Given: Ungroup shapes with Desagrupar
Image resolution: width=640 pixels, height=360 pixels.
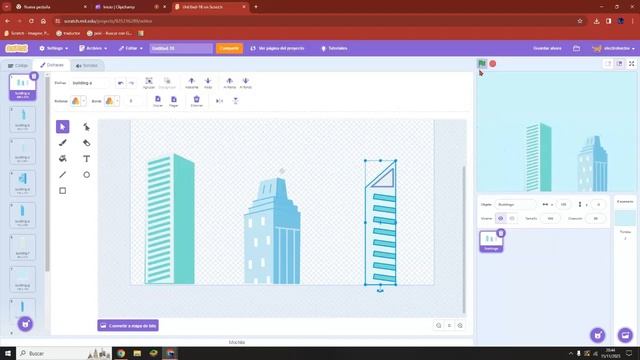Looking at the screenshot, I should click(x=167, y=83).
